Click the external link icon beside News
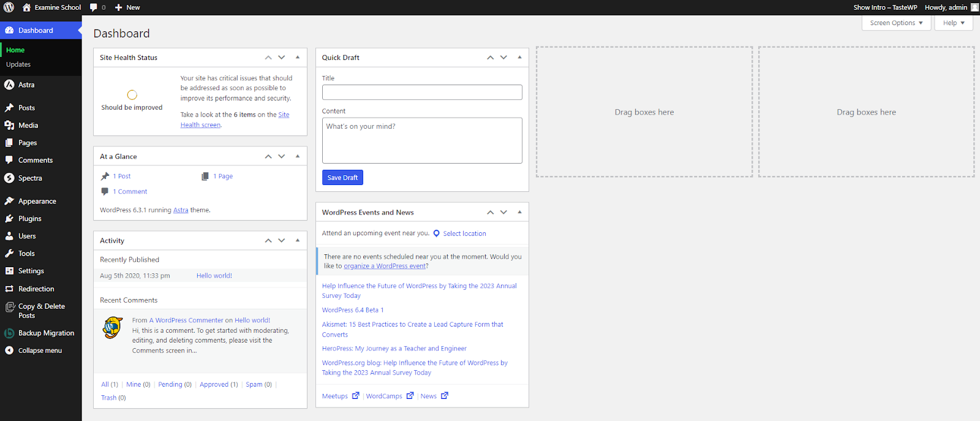Viewport: 980px width, 421px height. coord(444,395)
